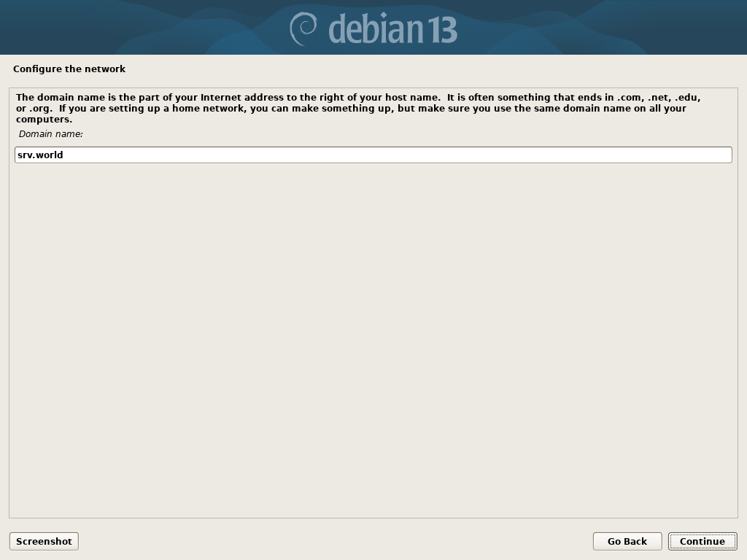Focus the Domain name input field
This screenshot has width=747, height=560.
coord(373,155)
